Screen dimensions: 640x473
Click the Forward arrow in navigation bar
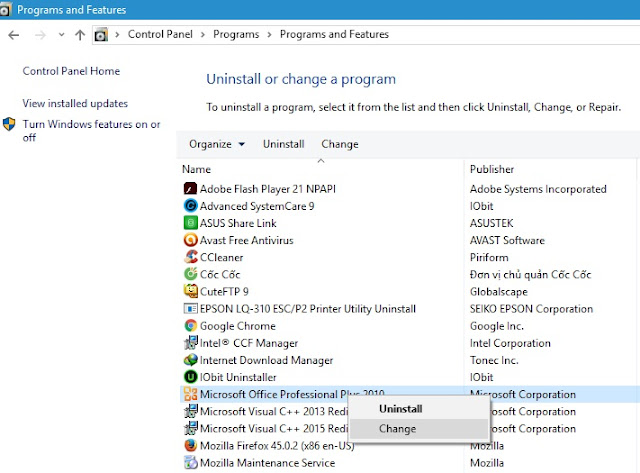point(40,35)
